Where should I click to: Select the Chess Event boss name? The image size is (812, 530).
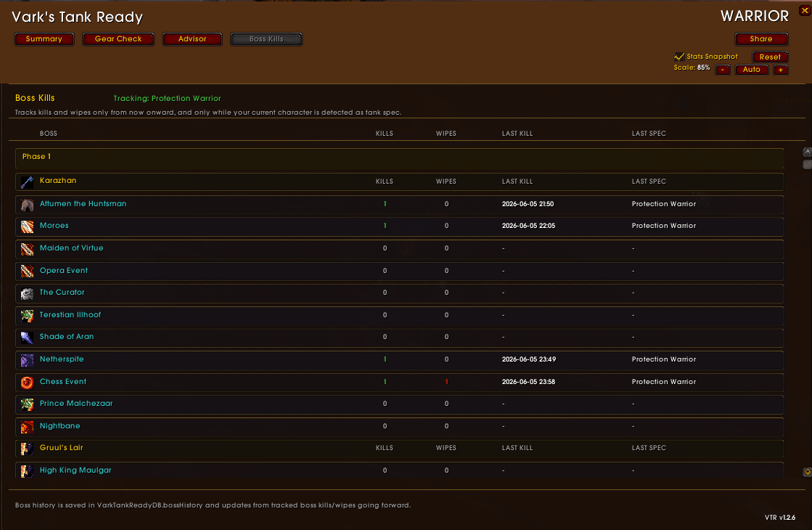62,381
